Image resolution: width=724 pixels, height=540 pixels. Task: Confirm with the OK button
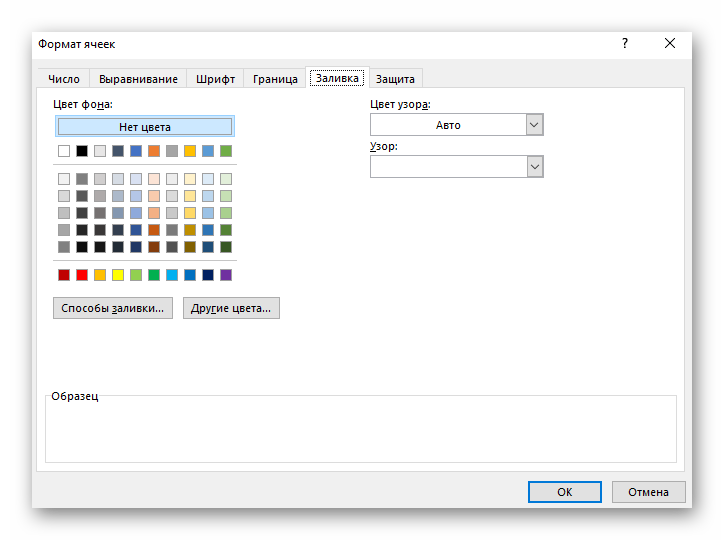tap(565, 492)
